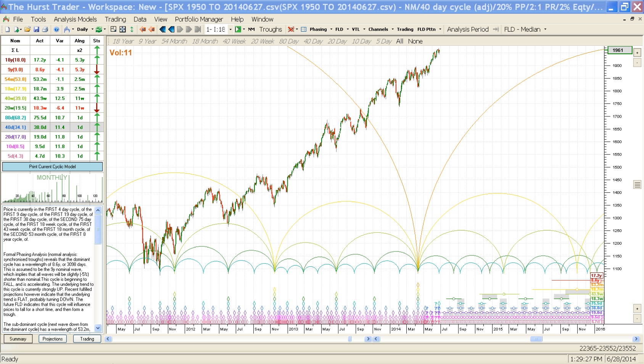The height and width of the screenshot is (364, 644).
Task: Toggle the 20 Day cycle display
Action: click(x=337, y=41)
